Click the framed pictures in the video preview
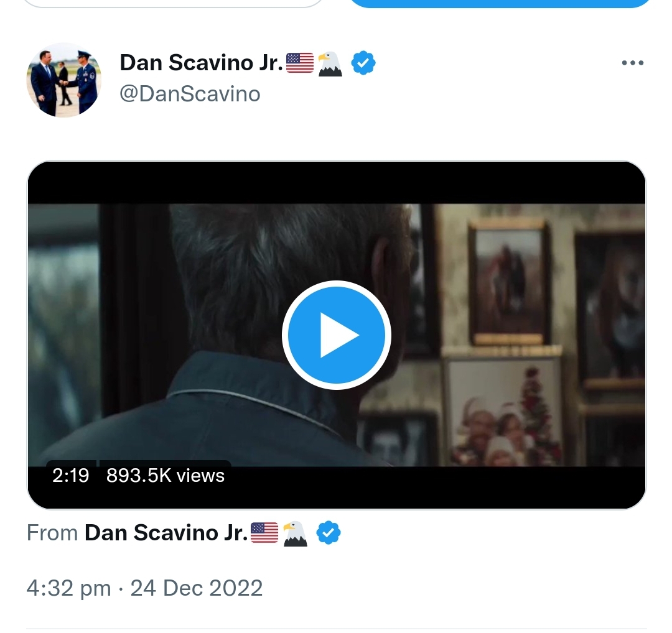Viewport: 672px width, 633px height. click(509, 286)
